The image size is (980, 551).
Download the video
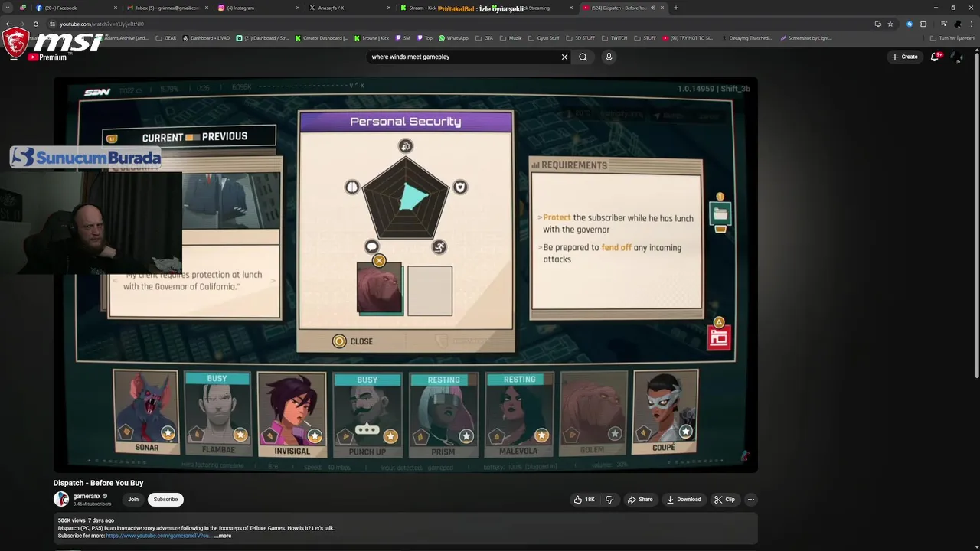684,499
